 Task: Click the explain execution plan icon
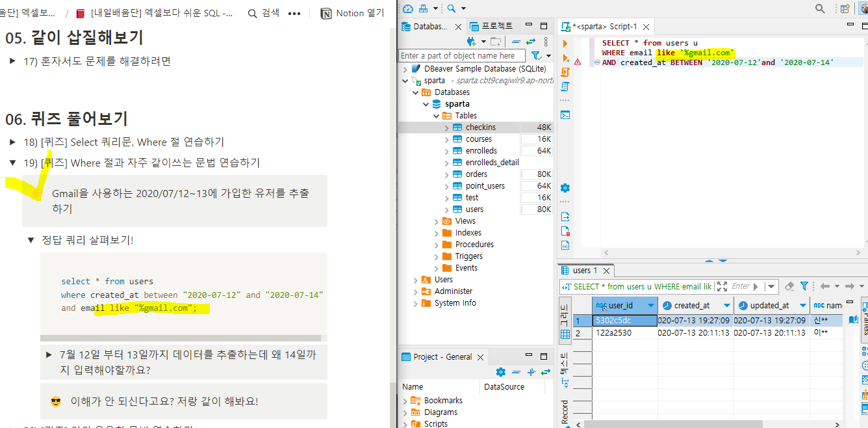[565, 87]
